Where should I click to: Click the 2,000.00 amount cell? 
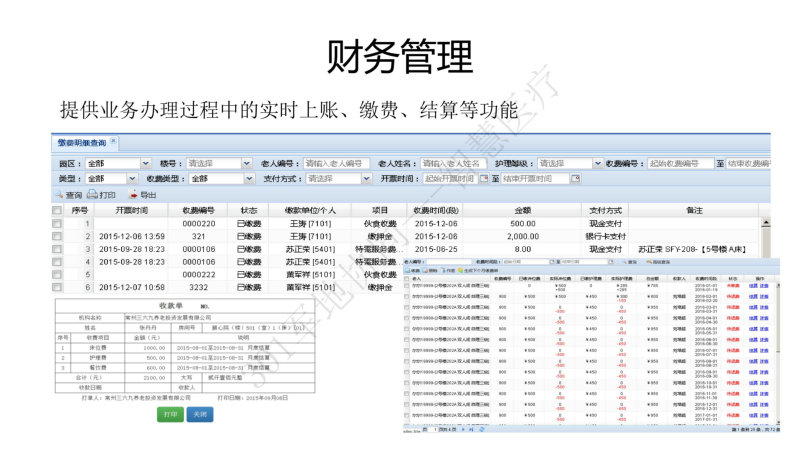[523, 236]
